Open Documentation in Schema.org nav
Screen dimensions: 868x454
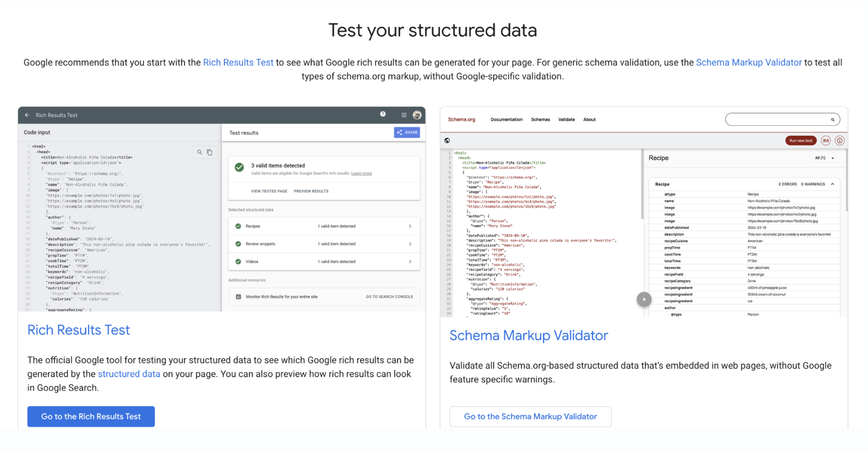[507, 119]
